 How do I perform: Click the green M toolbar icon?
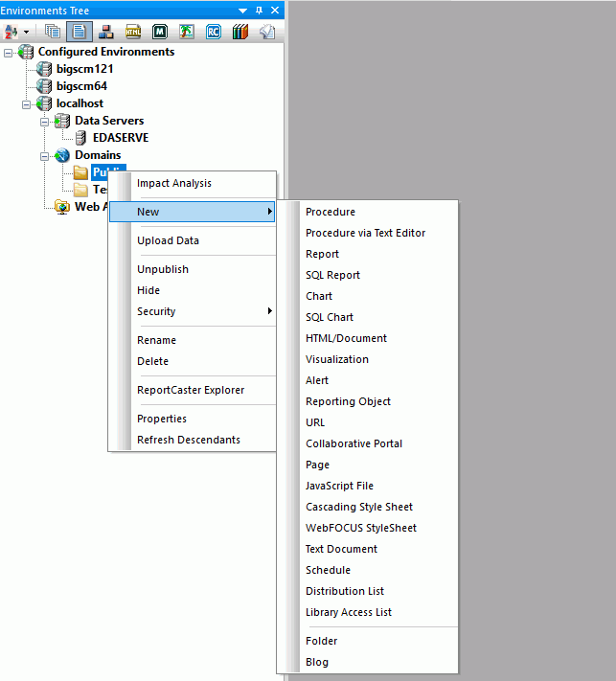[x=160, y=32]
